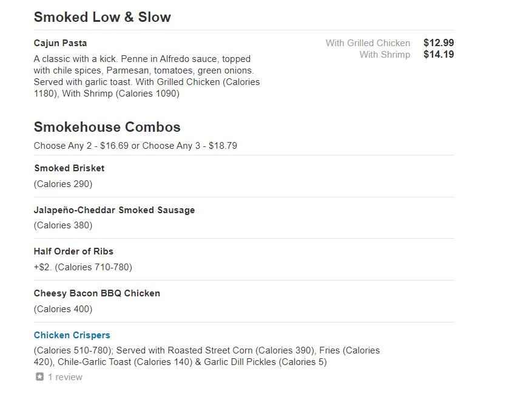Viewport: 532px width, 399px height.
Task: Click the review star icon
Action: (x=39, y=377)
